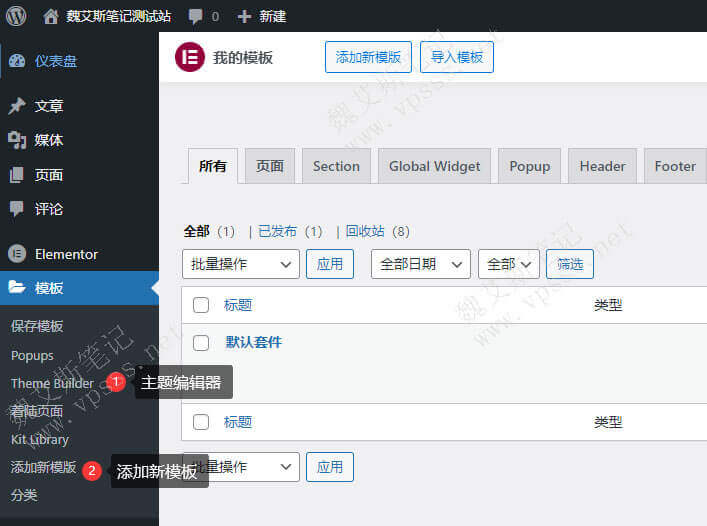
Task: Open 文章 in the sidebar menu
Action: 49,105
